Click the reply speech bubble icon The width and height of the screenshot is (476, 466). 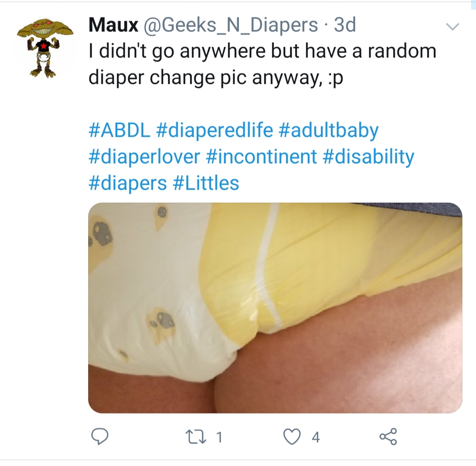(100, 436)
